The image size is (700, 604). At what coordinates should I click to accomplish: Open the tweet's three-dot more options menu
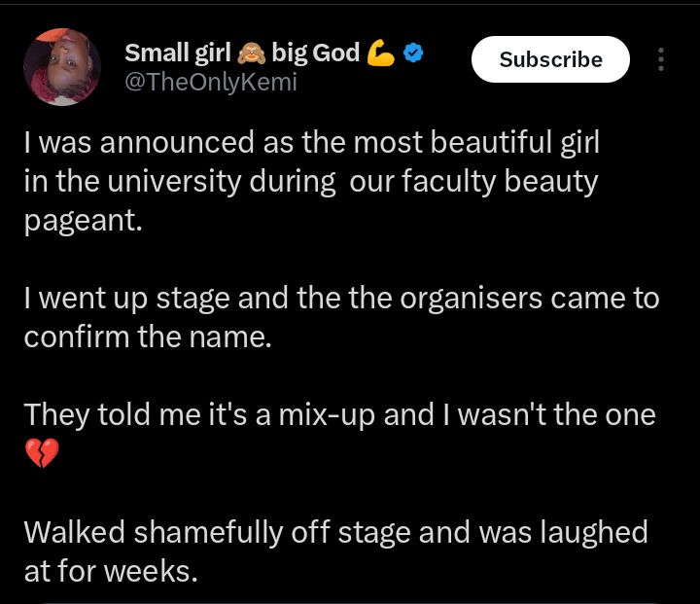661,60
